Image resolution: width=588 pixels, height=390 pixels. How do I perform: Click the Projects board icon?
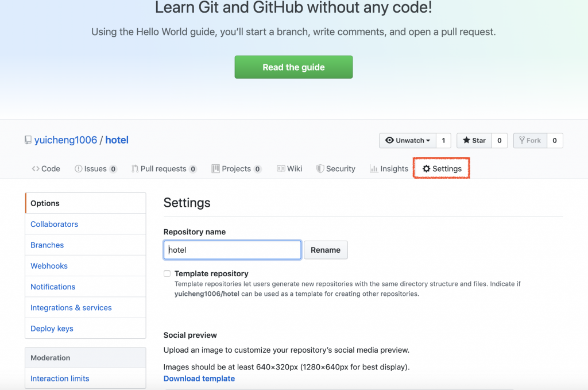[x=215, y=169]
